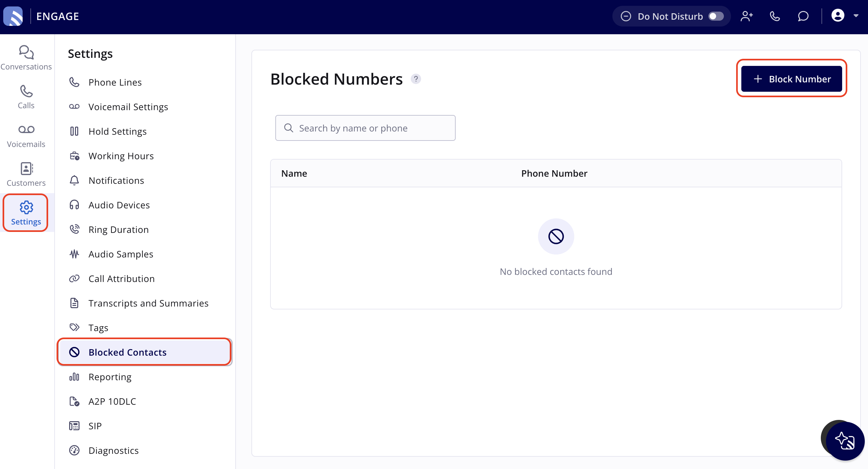Open the dialer phone icon in header

point(775,16)
